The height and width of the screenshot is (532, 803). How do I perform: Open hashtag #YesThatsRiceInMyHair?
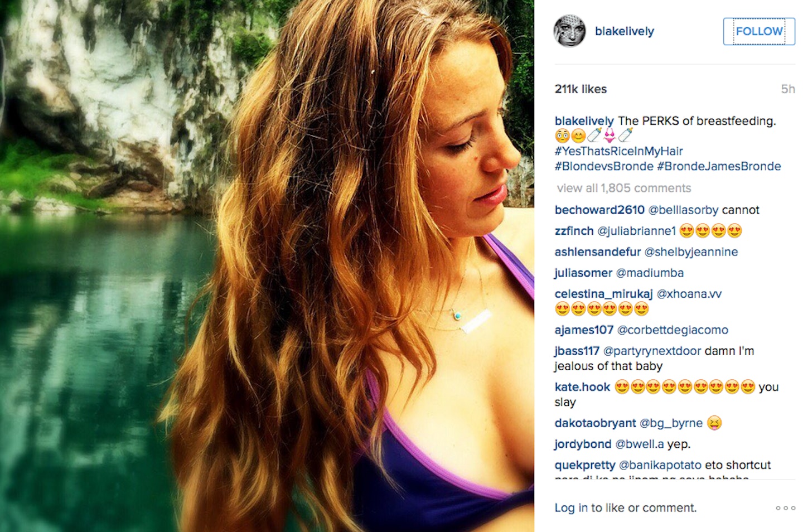[619, 151]
